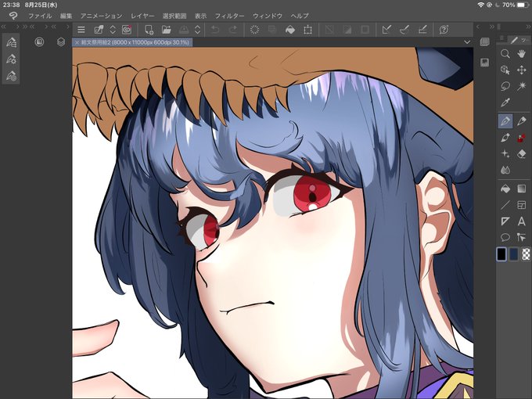This screenshot has width=532, height=399.
Task: Click the Fill bucket in command bar
Action: click(290, 30)
